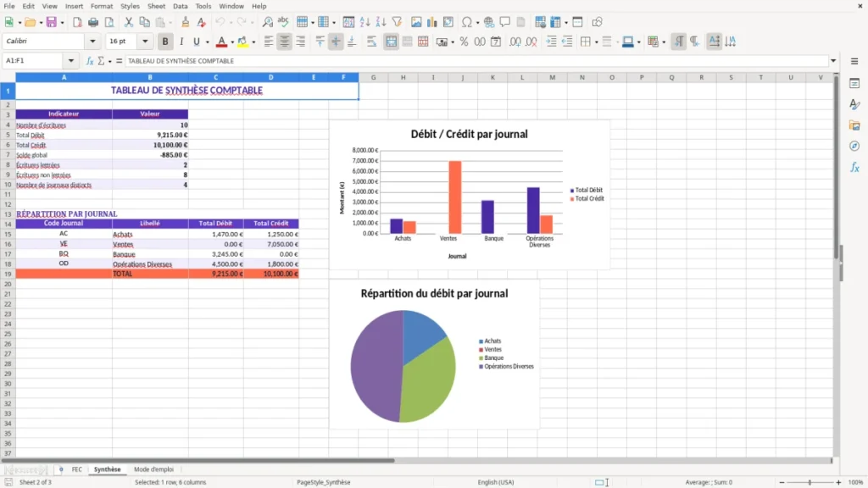Insert an image
This screenshot has width=868, height=488.
[416, 22]
